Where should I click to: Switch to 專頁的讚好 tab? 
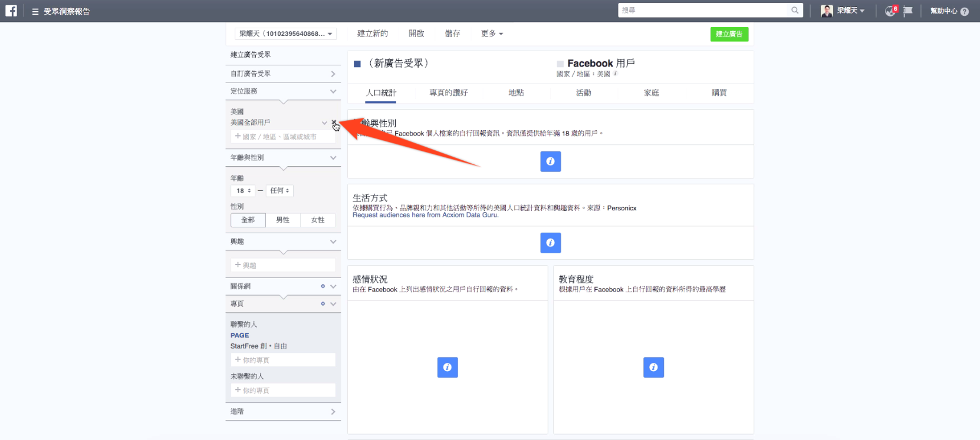coord(448,93)
